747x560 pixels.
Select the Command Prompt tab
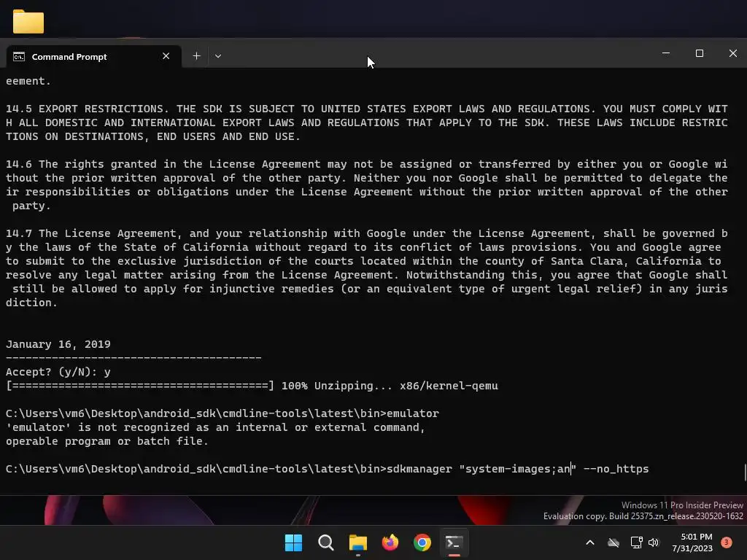[x=93, y=56]
